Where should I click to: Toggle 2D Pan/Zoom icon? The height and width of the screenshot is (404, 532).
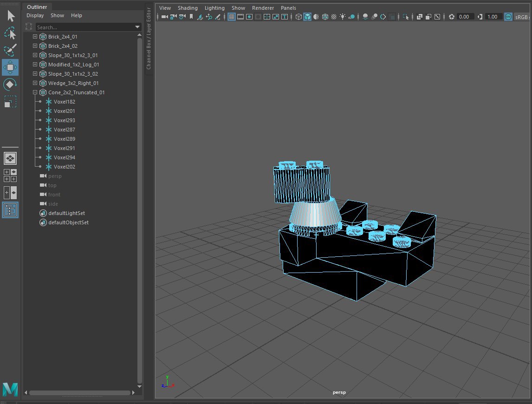pos(209,17)
